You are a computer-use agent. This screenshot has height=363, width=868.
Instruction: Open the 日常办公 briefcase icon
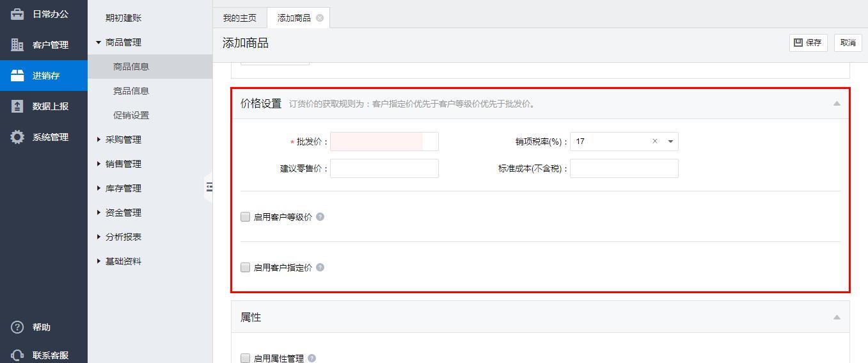(17, 13)
